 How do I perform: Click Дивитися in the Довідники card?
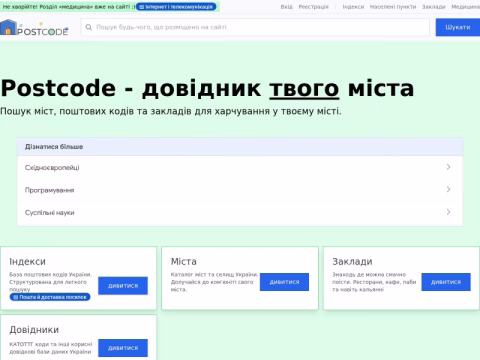tap(123, 348)
